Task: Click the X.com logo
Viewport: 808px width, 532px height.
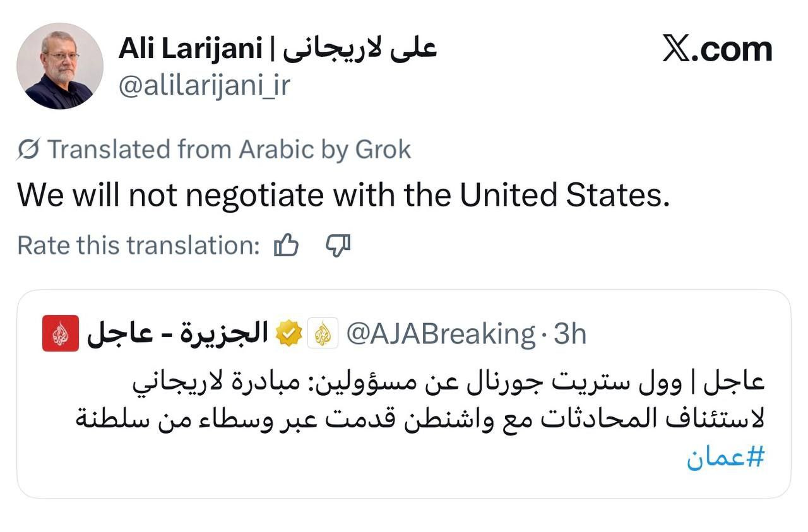Action: [x=717, y=49]
